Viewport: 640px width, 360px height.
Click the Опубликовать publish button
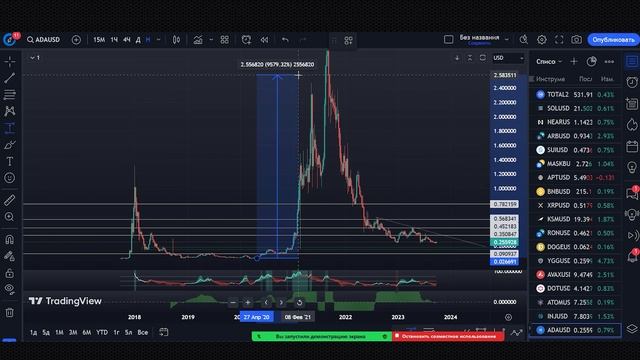pos(613,40)
